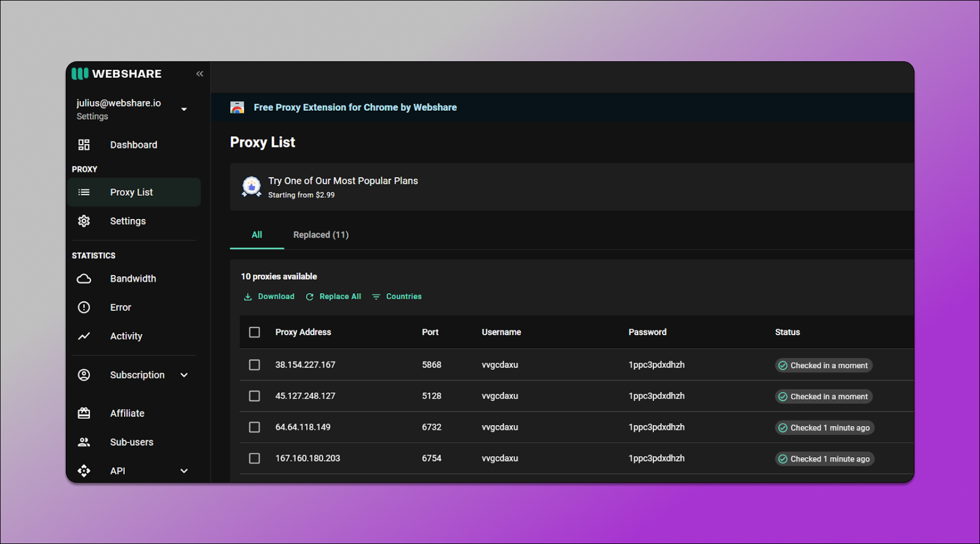Screen dimensions: 980x544
Task: Click the Password column header
Action: (647, 332)
